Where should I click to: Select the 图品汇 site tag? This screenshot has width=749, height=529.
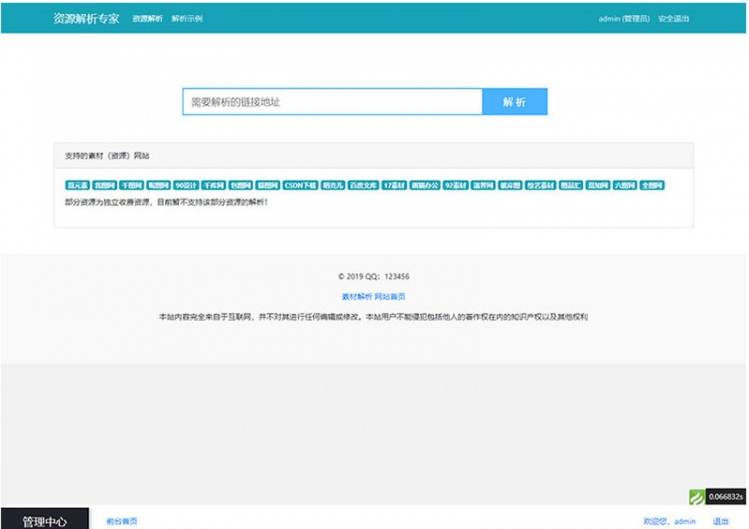pos(570,185)
